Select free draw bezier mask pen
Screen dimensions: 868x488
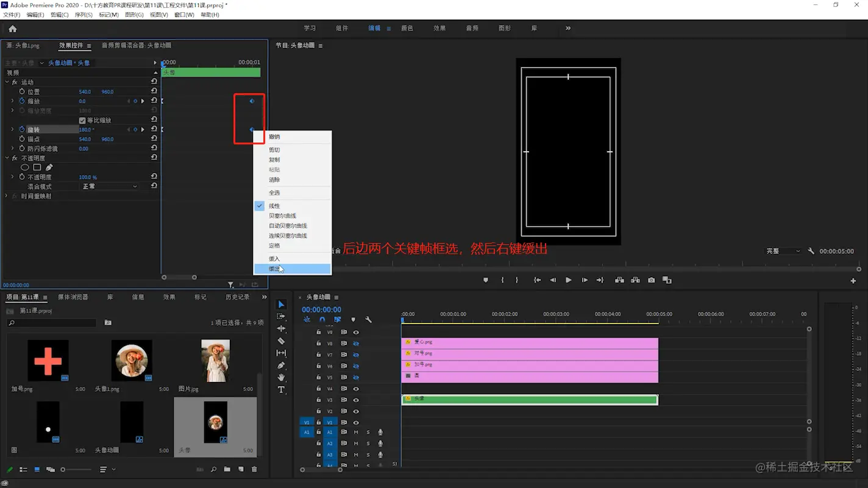click(x=49, y=168)
